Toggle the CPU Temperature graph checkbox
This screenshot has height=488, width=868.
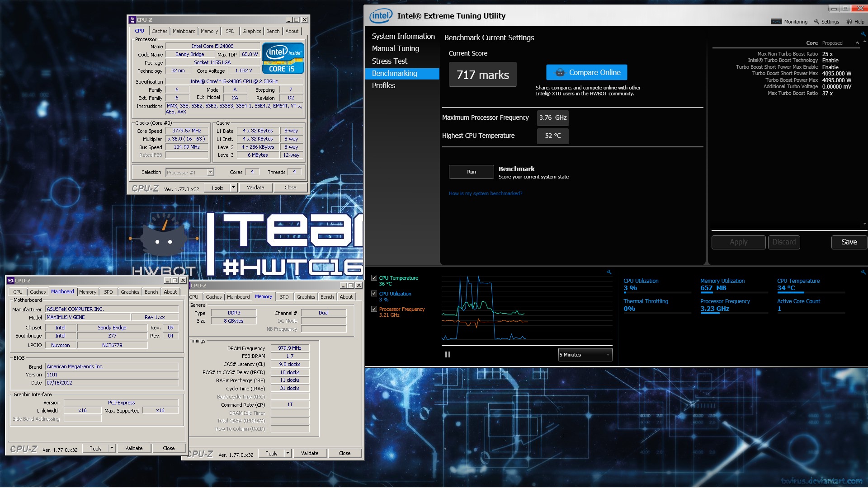374,278
